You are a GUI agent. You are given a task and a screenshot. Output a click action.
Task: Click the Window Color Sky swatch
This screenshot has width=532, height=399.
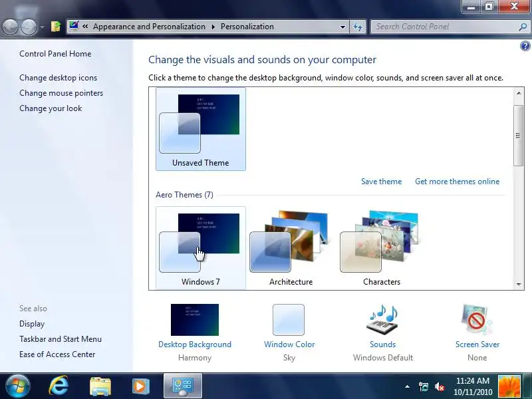coord(289,320)
